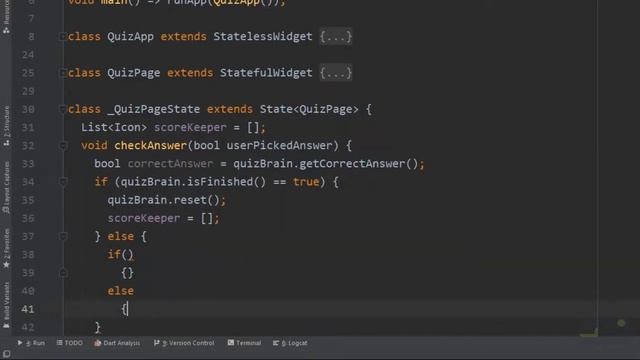Viewport: 640px width, 360px height.
Task: Click on the StatefulWidget class name
Action: [x=266, y=73]
